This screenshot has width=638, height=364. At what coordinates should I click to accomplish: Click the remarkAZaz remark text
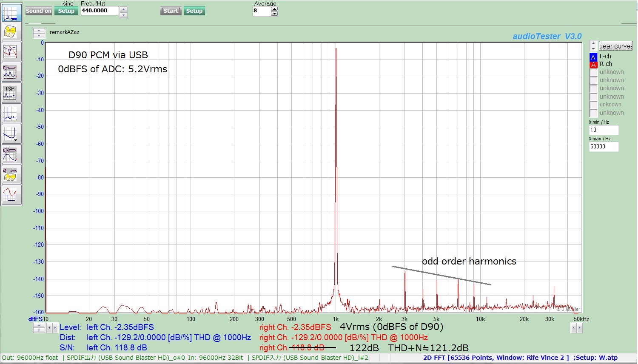pos(64,32)
